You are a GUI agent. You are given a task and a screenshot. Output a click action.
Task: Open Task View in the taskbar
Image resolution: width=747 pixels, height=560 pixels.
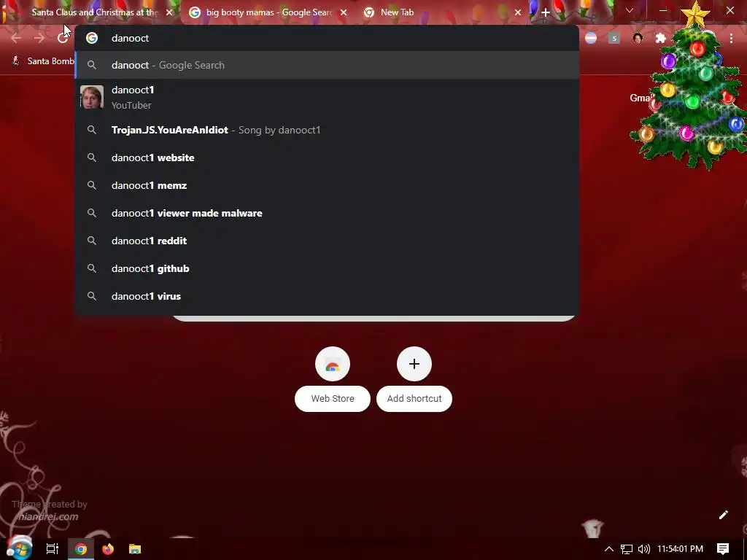tap(53, 549)
